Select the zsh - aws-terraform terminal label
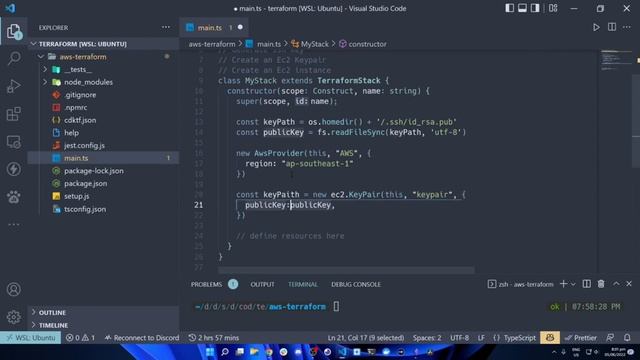 pyautogui.click(x=521, y=284)
